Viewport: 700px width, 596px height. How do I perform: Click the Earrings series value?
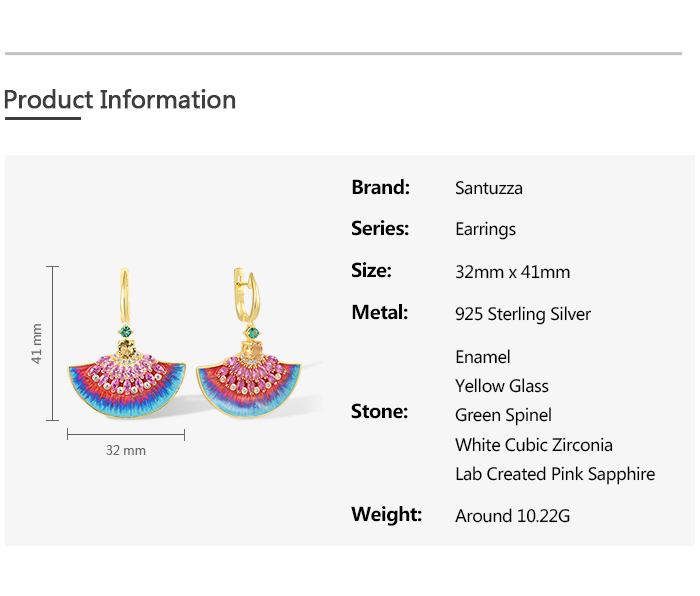(x=485, y=230)
